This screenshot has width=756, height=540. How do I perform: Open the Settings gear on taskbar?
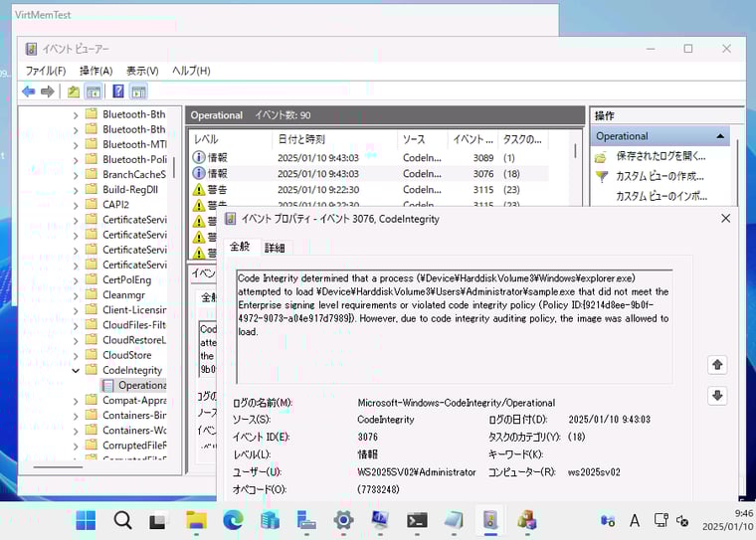[343, 520]
